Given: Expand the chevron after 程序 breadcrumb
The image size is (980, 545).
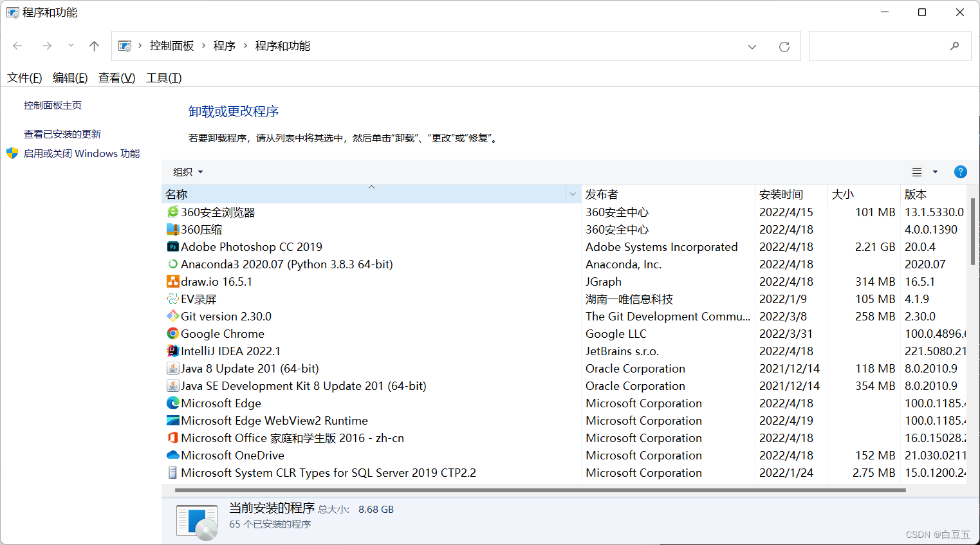Looking at the screenshot, I should pos(245,46).
